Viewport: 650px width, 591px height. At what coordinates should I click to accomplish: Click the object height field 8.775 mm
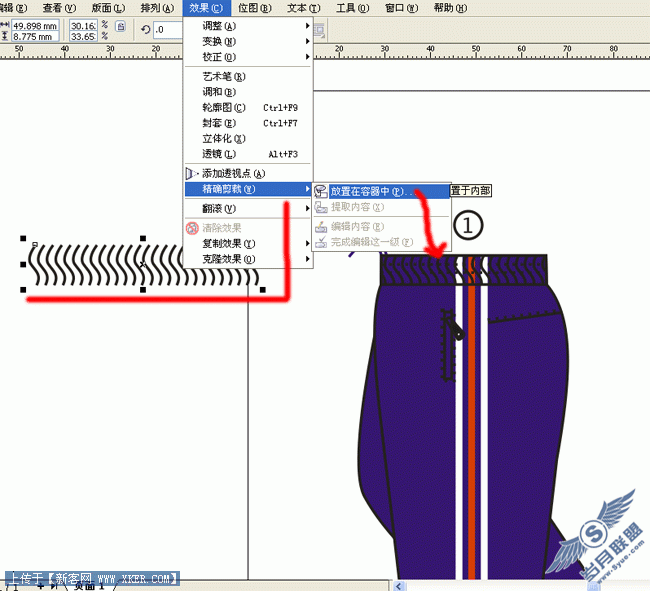[x=35, y=36]
